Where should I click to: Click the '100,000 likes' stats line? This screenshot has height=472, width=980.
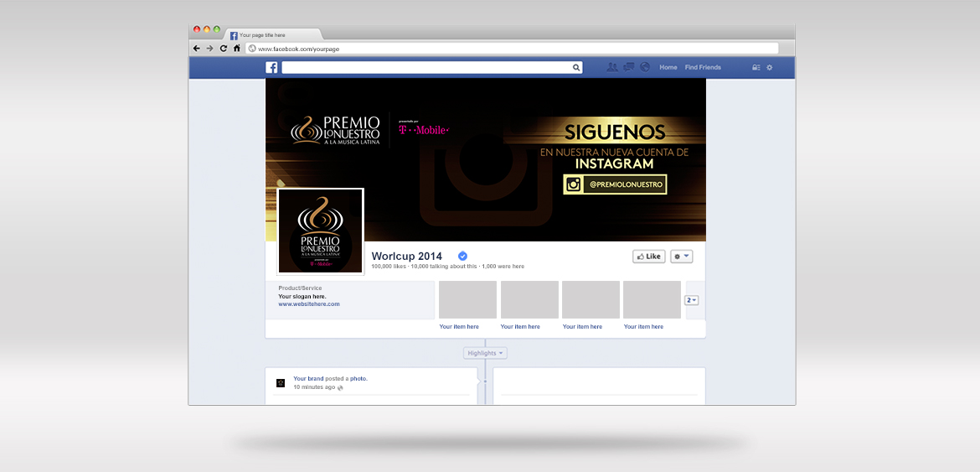point(447,267)
